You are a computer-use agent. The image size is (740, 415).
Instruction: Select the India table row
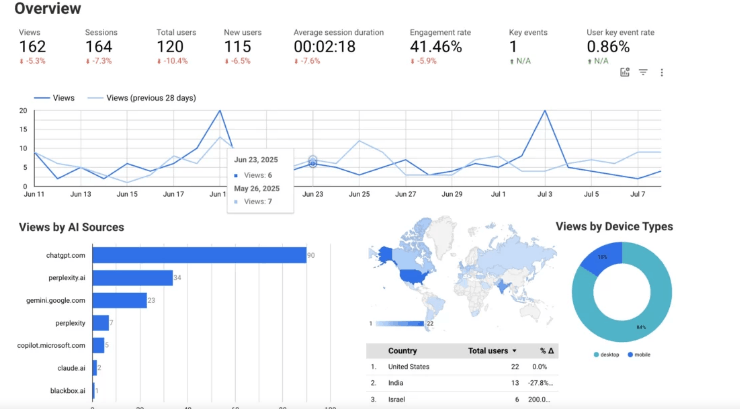pyautogui.click(x=462, y=383)
